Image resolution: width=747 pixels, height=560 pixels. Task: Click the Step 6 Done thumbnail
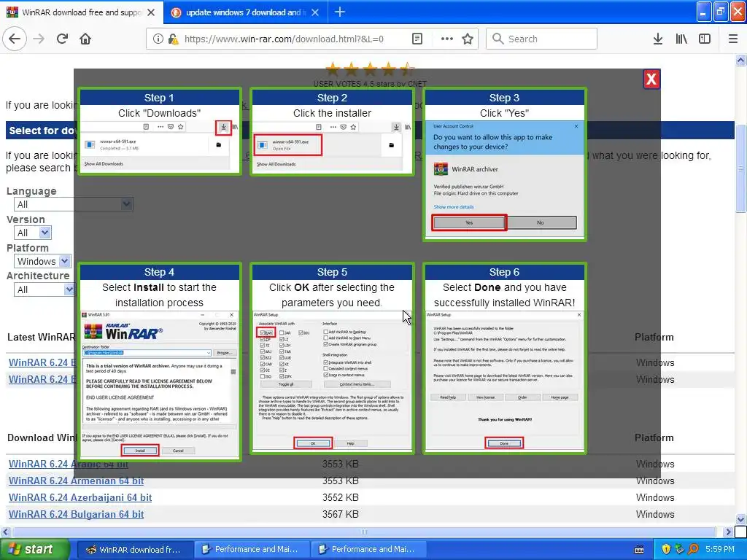point(505,357)
